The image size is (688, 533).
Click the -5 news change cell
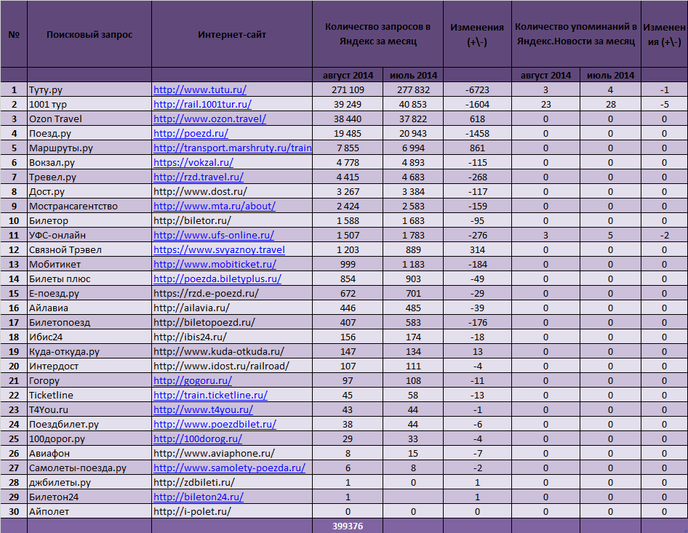tap(664, 104)
